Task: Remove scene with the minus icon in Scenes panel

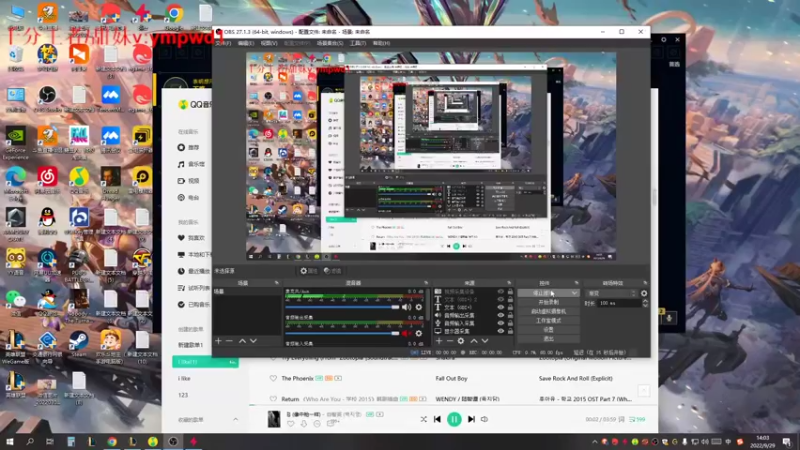Action: (x=229, y=341)
